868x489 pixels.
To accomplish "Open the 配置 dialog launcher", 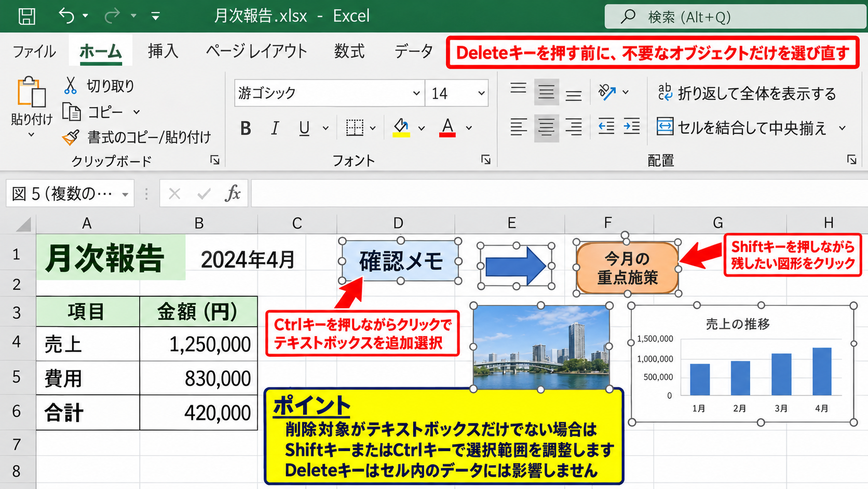I will click(x=852, y=160).
